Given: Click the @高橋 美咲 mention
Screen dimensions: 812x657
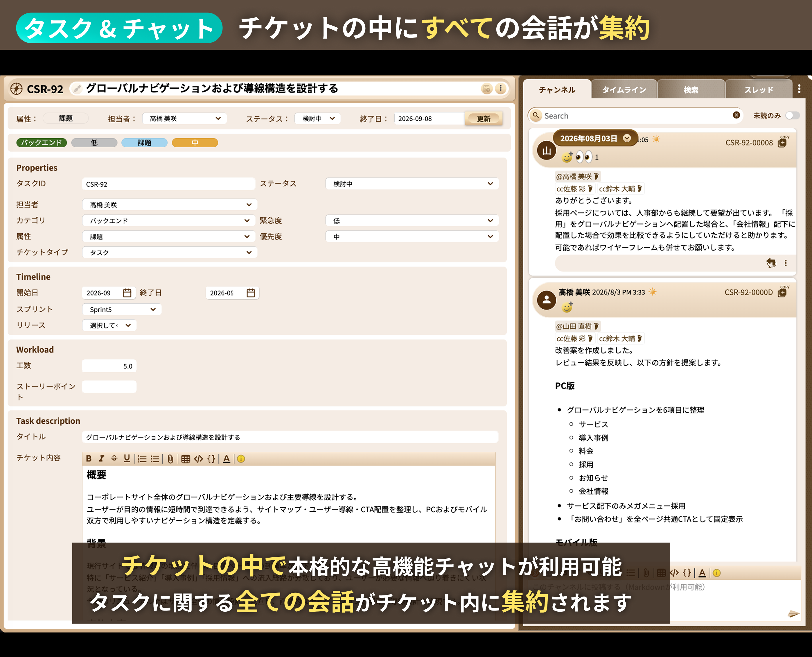Looking at the screenshot, I should click(578, 176).
